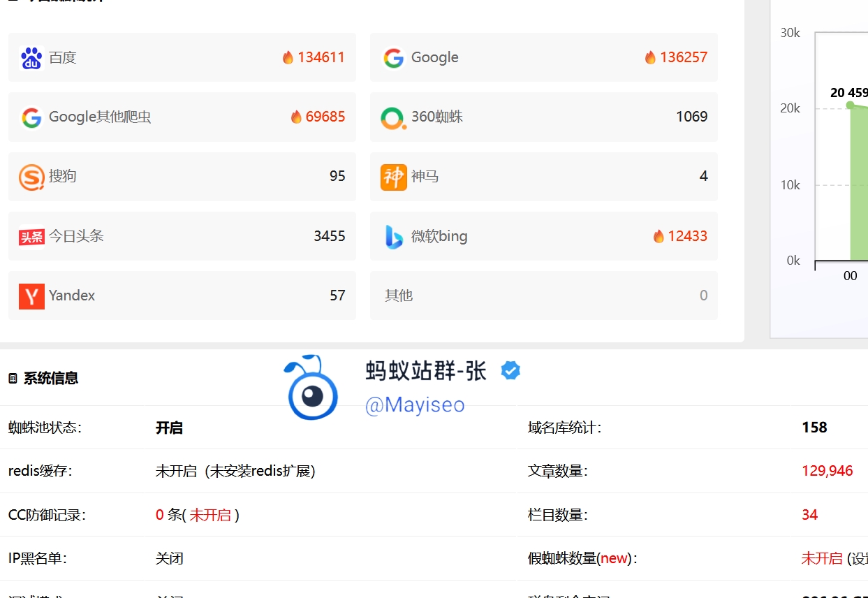Click the 百度 spider count 134611
Screen dimensions: 868x598
pyautogui.click(x=321, y=57)
